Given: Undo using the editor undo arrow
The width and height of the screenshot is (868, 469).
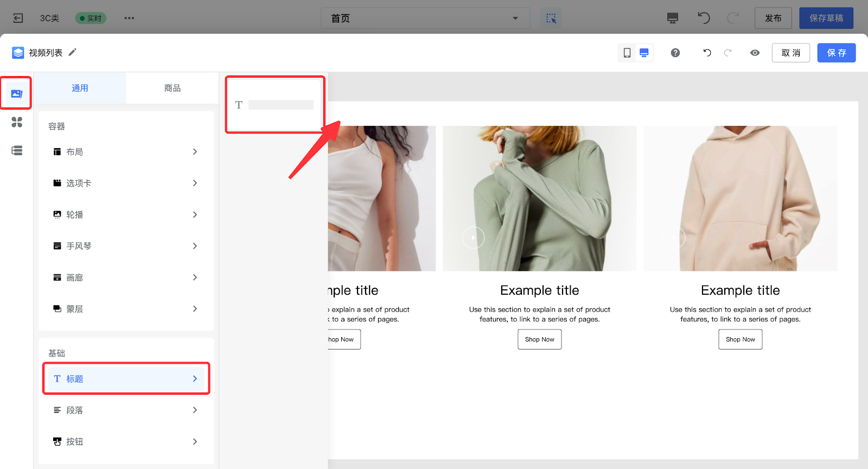Looking at the screenshot, I should 707,53.
